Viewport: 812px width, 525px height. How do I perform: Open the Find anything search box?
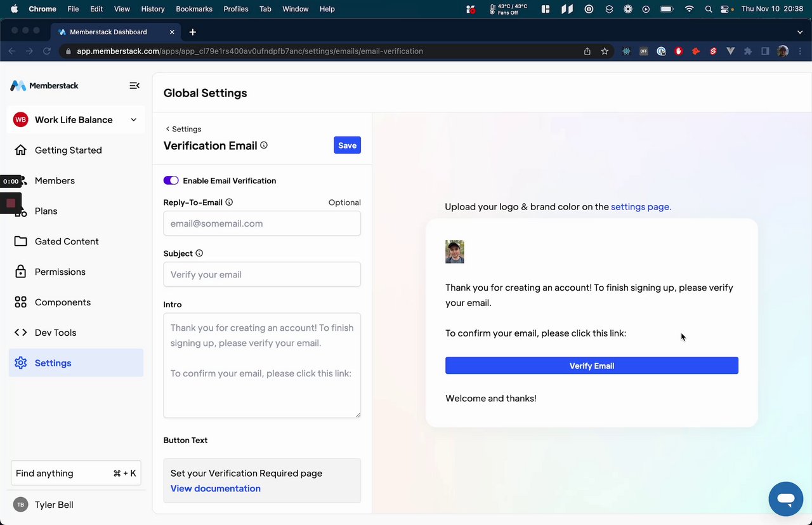click(x=76, y=474)
